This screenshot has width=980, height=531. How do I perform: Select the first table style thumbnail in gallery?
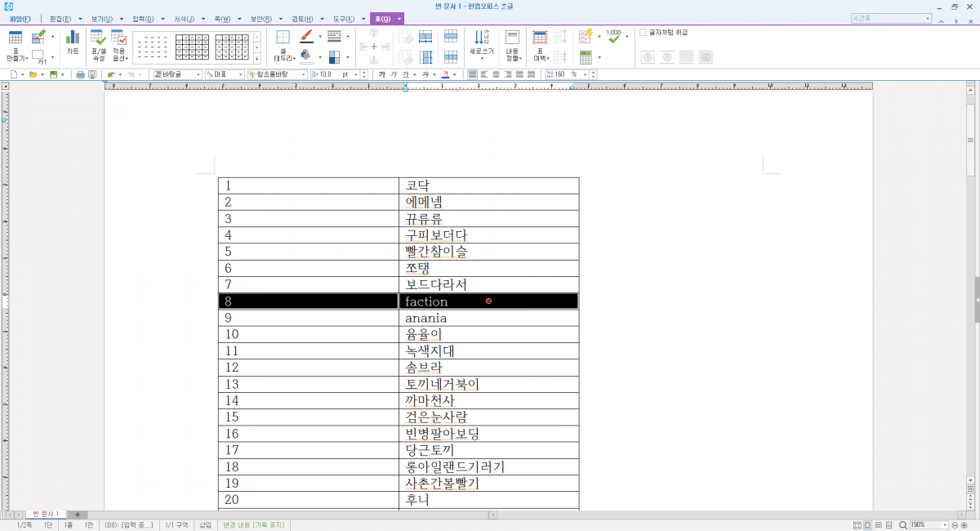(152, 47)
